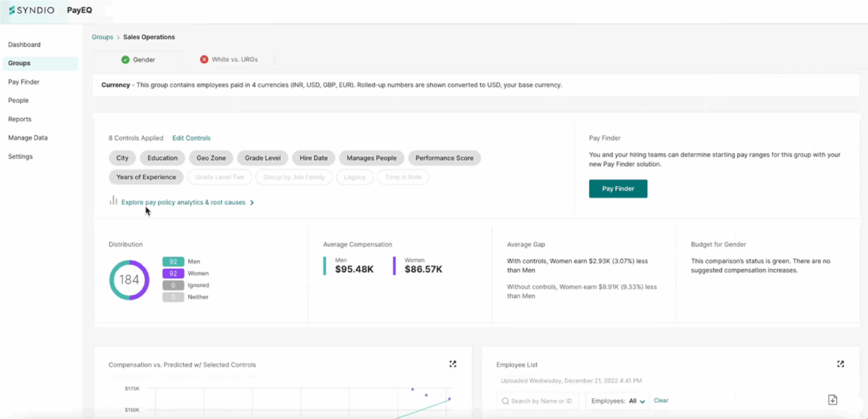Image resolution: width=868 pixels, height=419 pixels.
Task: Expand the Compensation vs. Predicted chart
Action: click(x=453, y=364)
